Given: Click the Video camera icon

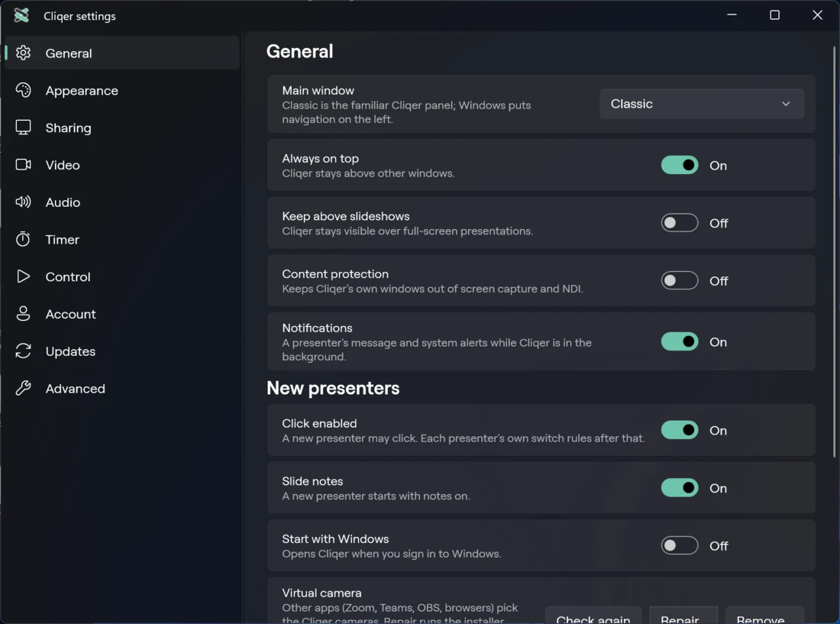Looking at the screenshot, I should coord(23,164).
